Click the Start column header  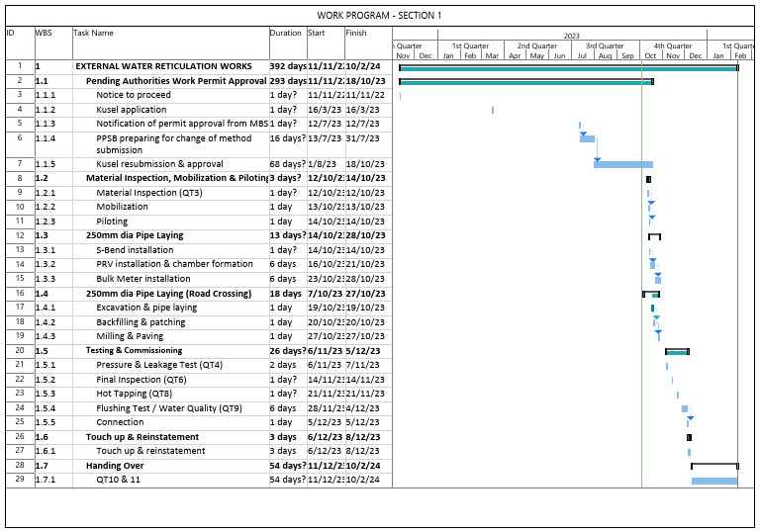[x=316, y=33]
